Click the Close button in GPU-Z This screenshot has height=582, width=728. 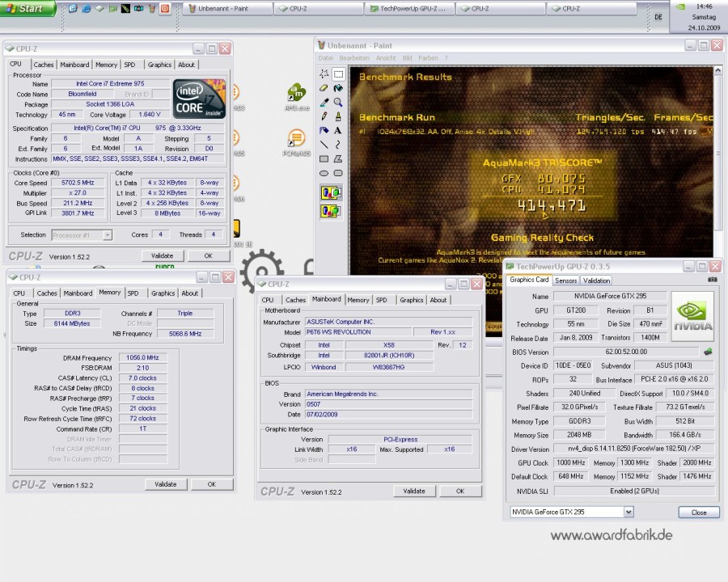pos(699,512)
